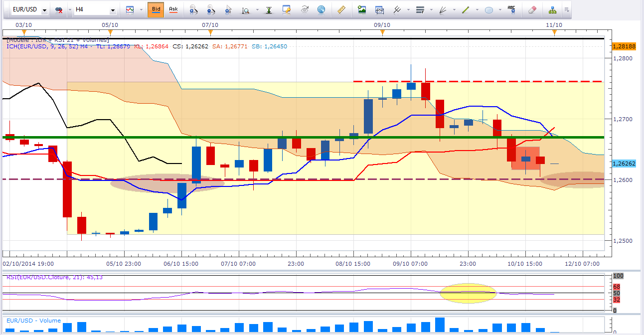Click the zoom out magnifier icon

click(x=210, y=9)
